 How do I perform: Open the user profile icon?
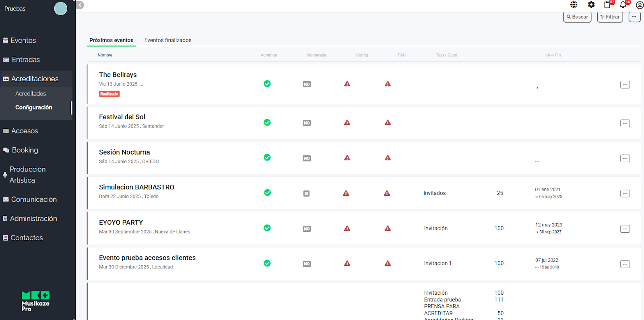[640, 5]
